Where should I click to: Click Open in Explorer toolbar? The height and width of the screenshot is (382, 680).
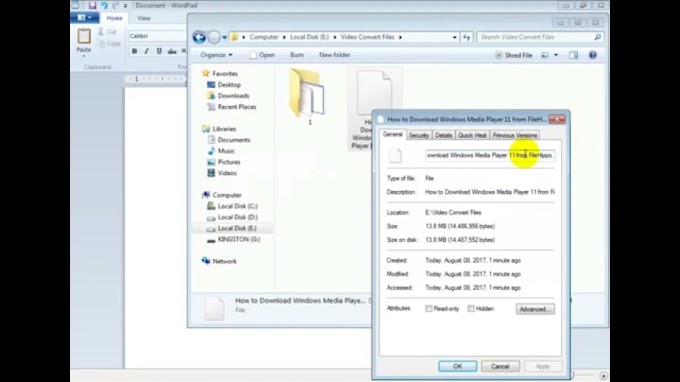(x=262, y=55)
